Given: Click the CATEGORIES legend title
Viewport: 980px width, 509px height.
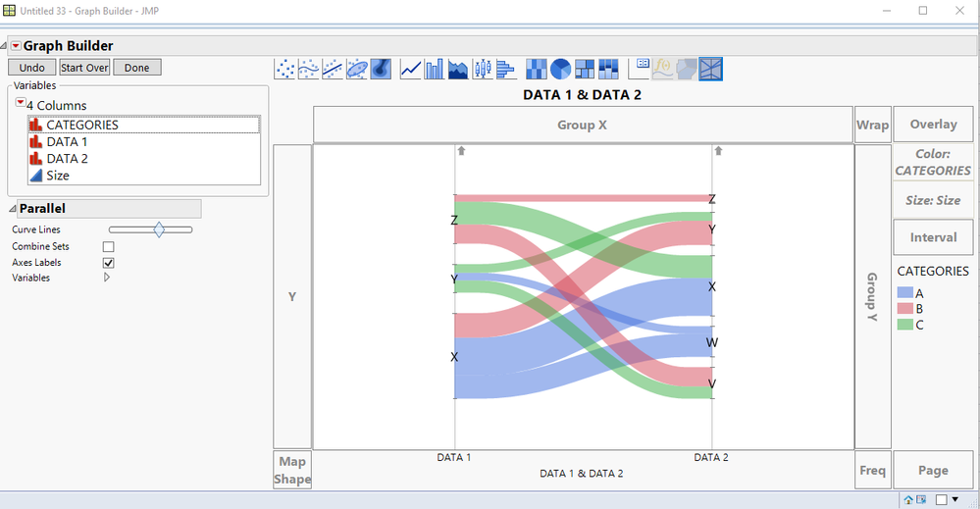Looking at the screenshot, I should 933,271.
